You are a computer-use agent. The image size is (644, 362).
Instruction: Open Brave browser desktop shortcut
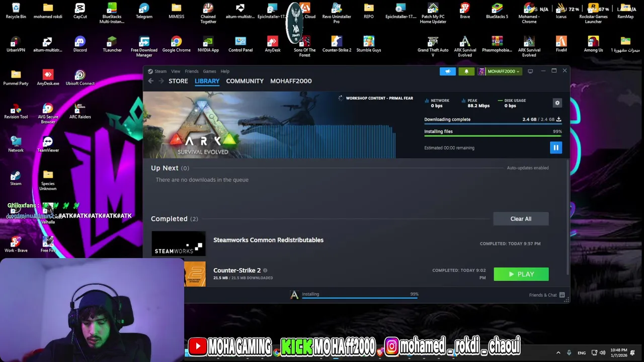(465, 11)
